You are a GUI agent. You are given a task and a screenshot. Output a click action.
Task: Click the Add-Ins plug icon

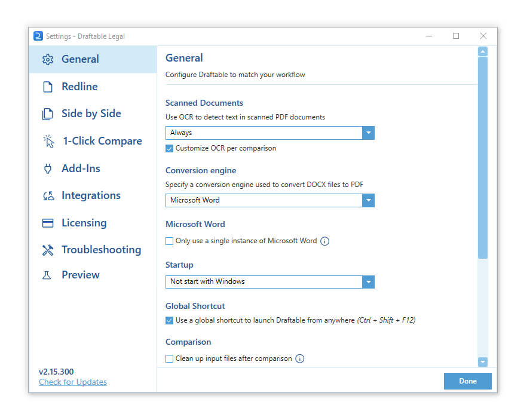coord(48,168)
